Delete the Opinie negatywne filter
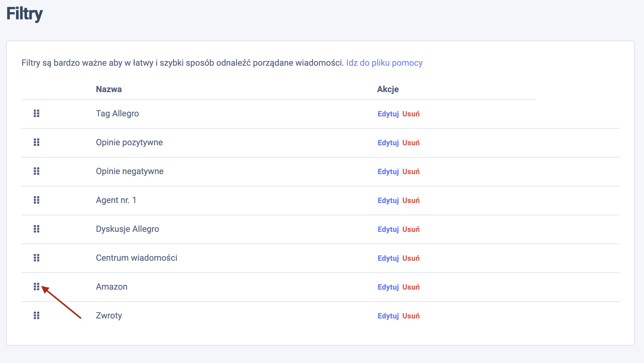Viewport: 644px width, 363px height. (x=411, y=172)
